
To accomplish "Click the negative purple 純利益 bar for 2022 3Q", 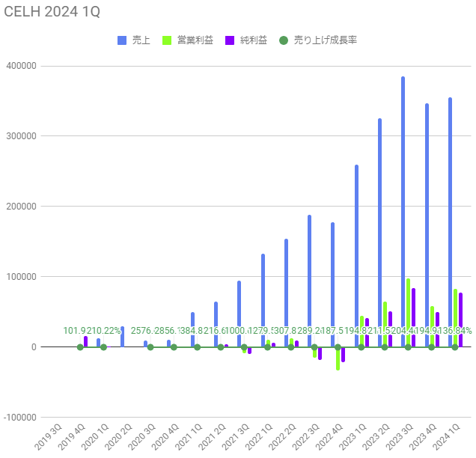I will tap(320, 353).
